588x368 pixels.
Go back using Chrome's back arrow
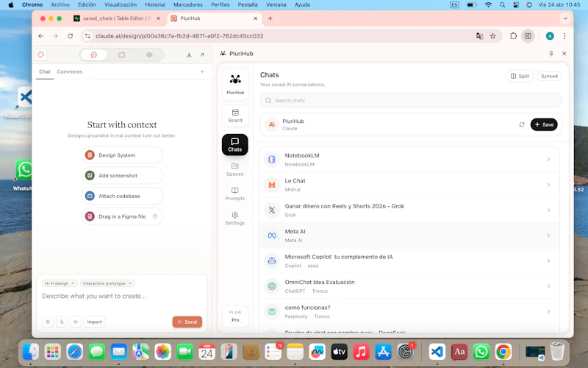pos(41,36)
